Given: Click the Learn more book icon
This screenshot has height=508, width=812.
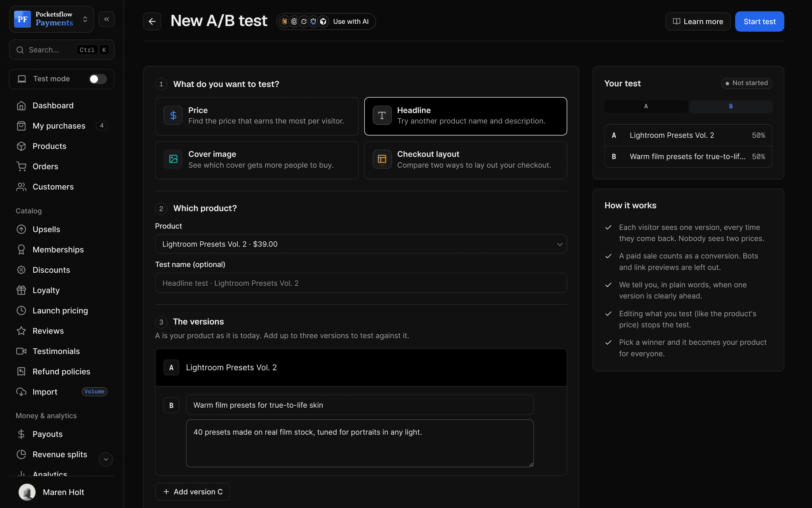Looking at the screenshot, I should click(x=676, y=21).
